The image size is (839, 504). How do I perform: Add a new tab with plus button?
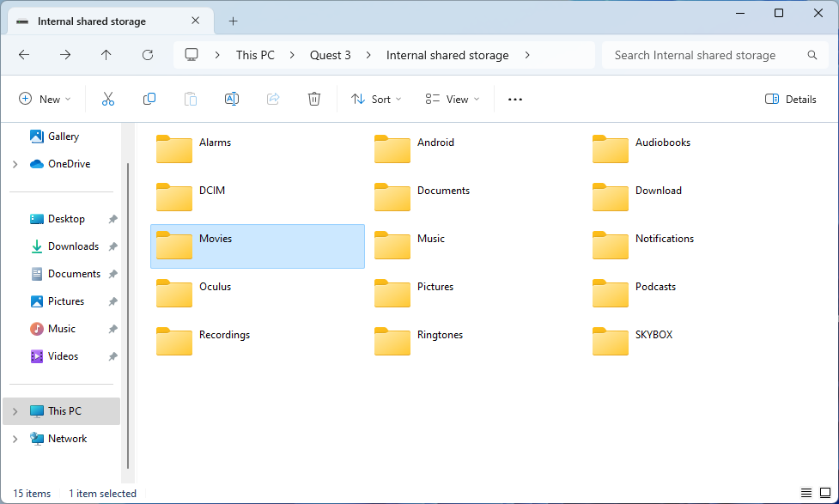tap(233, 21)
